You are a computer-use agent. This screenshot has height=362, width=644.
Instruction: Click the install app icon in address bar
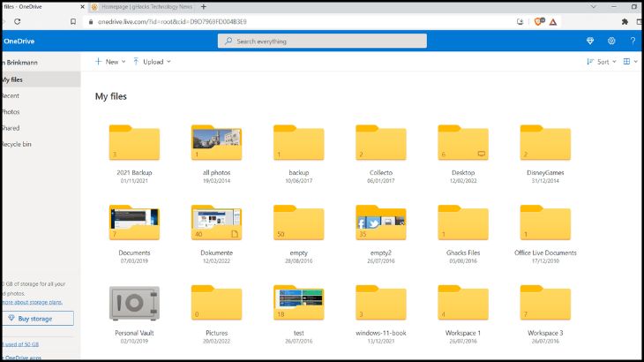point(520,22)
